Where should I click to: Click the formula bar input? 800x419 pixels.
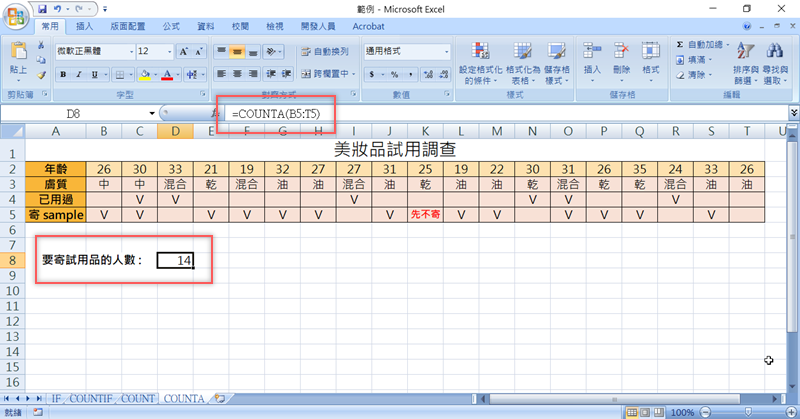tap(505, 113)
